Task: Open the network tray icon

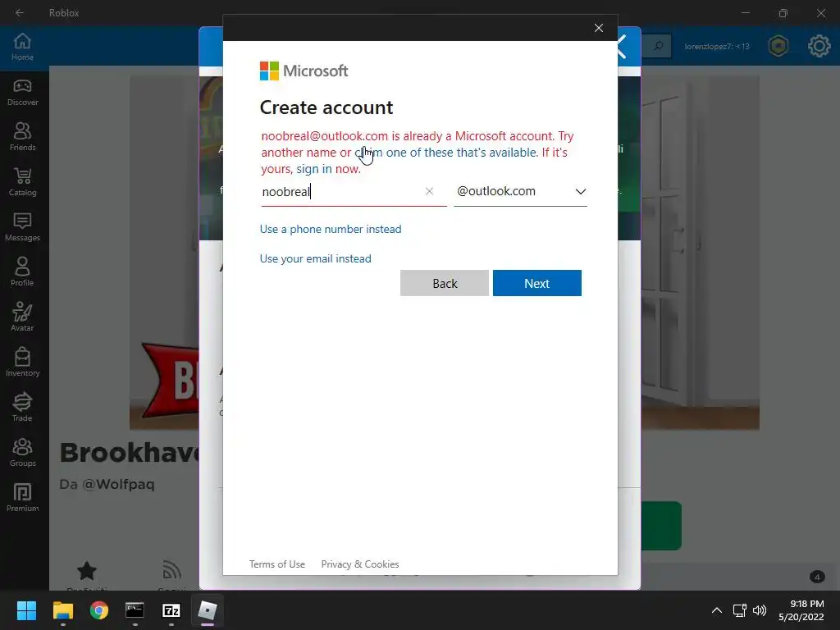Action: [x=740, y=610]
